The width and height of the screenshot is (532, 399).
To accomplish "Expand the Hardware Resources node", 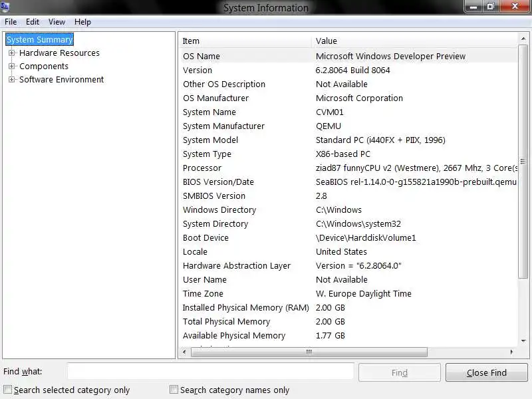I will pos(11,53).
